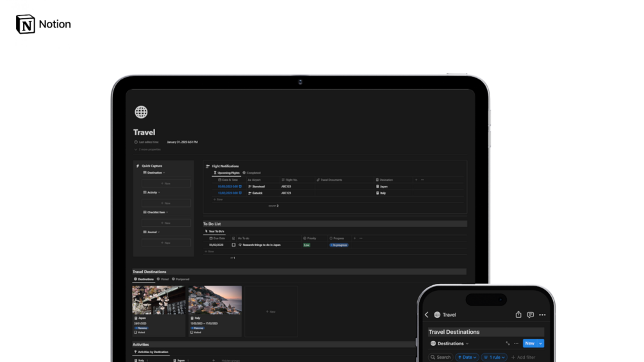Click the Priority column header

pos(310,238)
